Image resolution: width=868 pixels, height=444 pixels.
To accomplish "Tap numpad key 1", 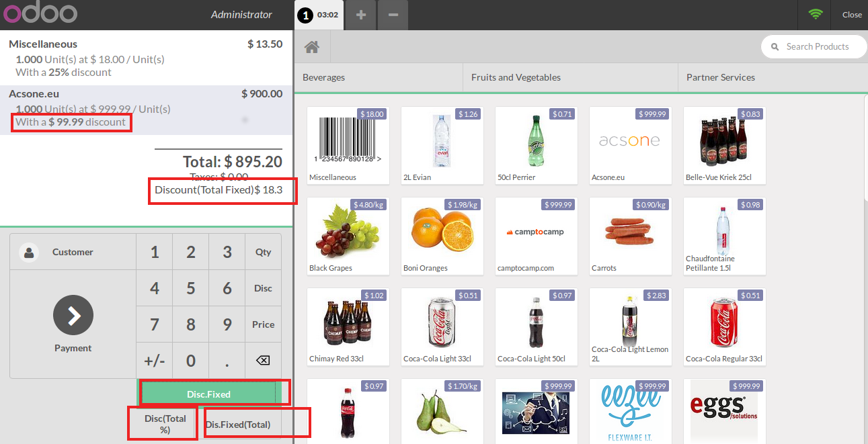I will (x=155, y=252).
